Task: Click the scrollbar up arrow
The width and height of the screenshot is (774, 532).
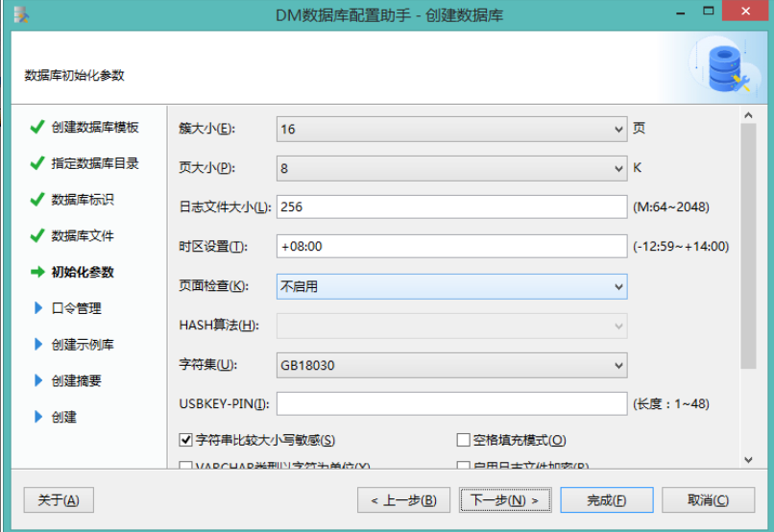Action: coord(748,115)
